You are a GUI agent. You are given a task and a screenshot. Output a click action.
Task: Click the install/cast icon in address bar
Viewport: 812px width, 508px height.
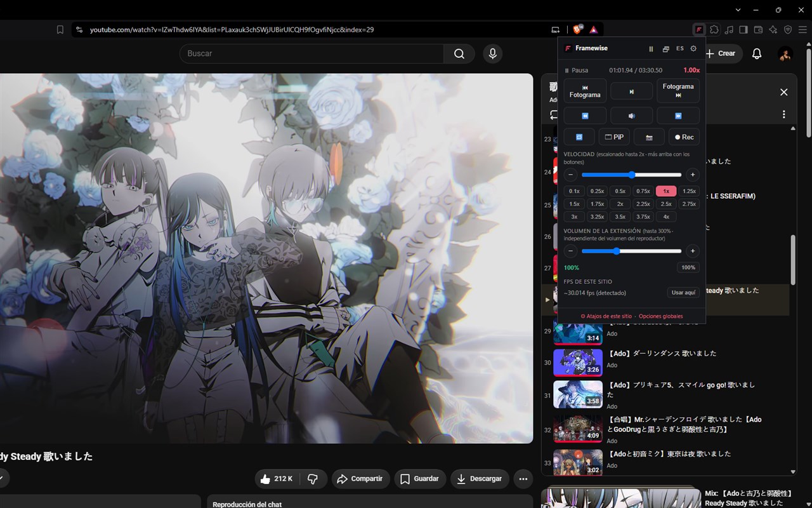pyautogui.click(x=556, y=29)
